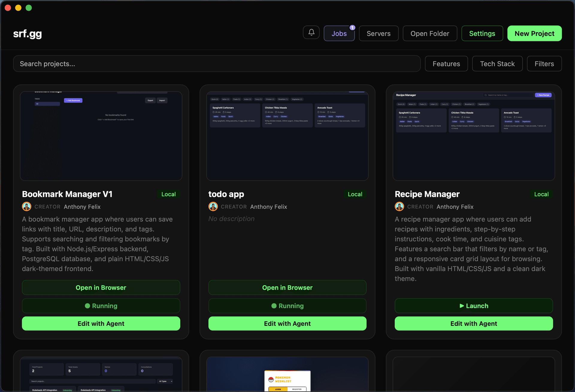Click the Pokemon Wishlist project thumbnail
The width and height of the screenshot is (575, 392).
click(287, 374)
